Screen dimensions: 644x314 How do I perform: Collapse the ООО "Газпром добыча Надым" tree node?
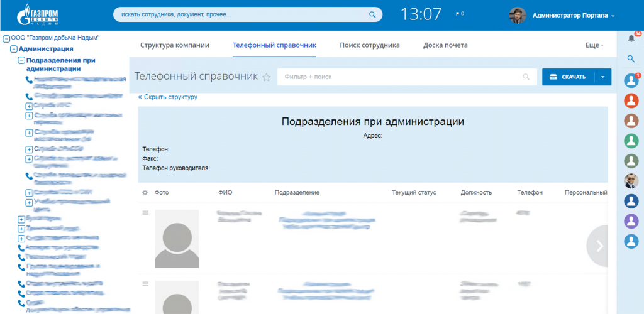tap(6, 39)
